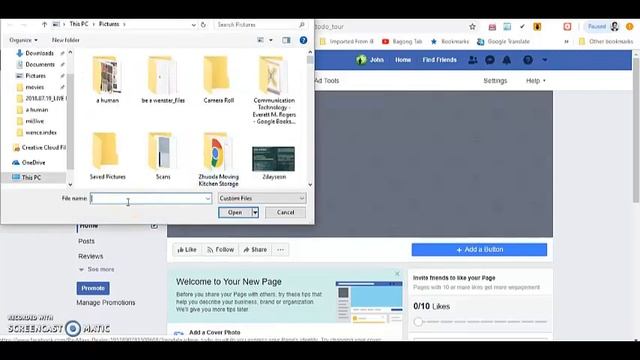Screen dimensions: 640x360
Task: Change view layout icon in dialog
Action: click(260, 40)
